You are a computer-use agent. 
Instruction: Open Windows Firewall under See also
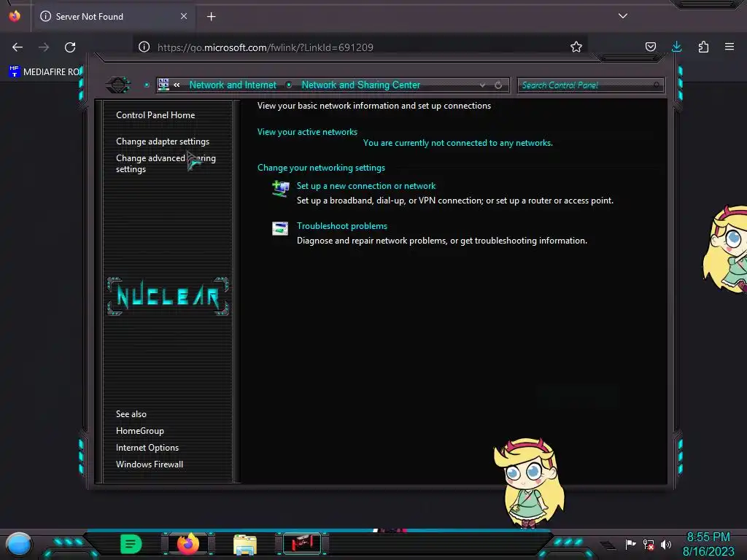click(x=149, y=464)
